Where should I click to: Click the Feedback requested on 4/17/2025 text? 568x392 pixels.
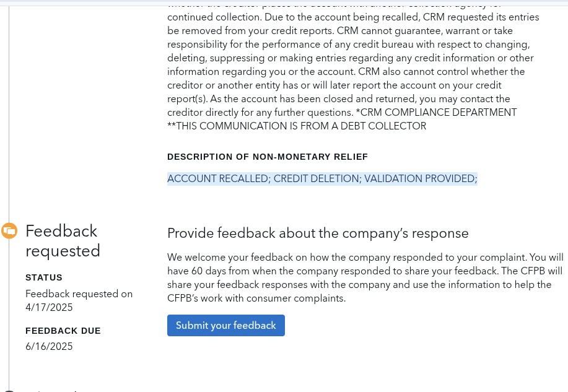tap(79, 300)
